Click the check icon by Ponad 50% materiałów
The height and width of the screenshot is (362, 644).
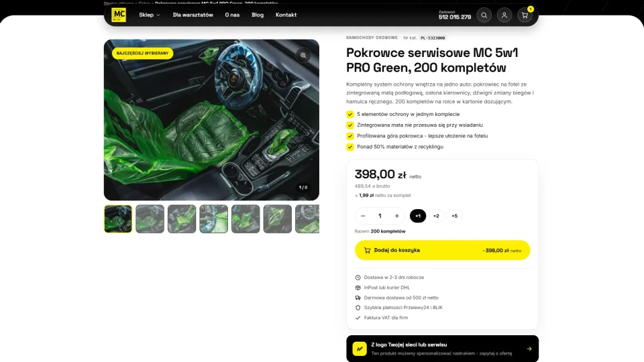pos(350,147)
